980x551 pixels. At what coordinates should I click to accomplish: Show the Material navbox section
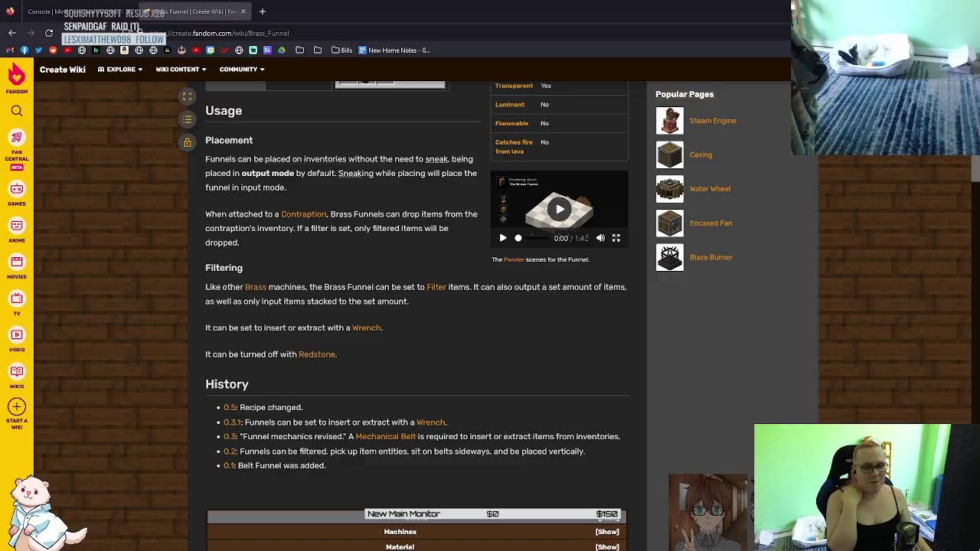607,546
